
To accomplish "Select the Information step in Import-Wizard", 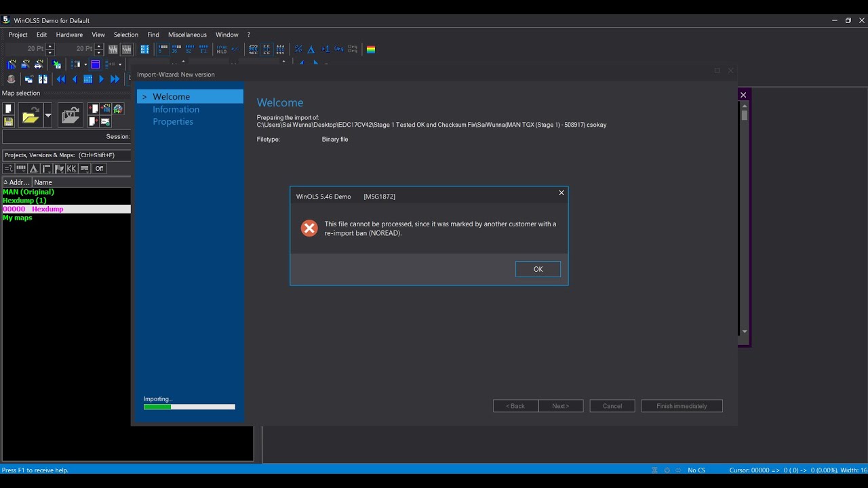I will coord(176,109).
